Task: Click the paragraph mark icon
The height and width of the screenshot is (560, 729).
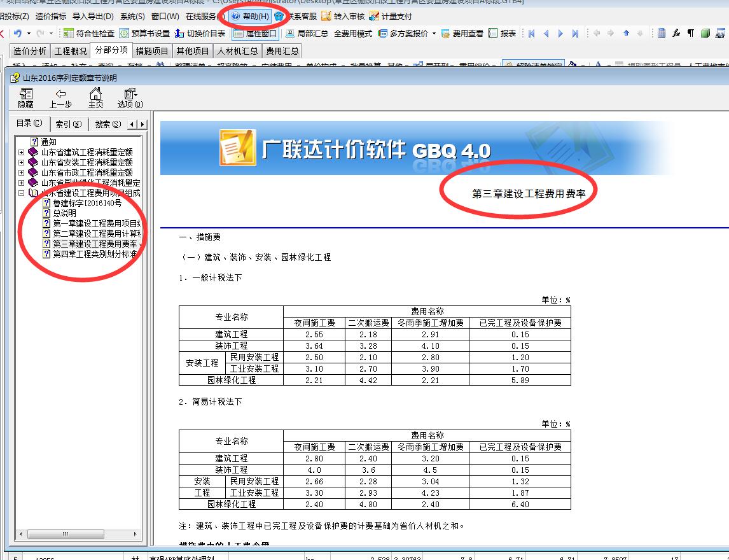Action: tap(690, 34)
